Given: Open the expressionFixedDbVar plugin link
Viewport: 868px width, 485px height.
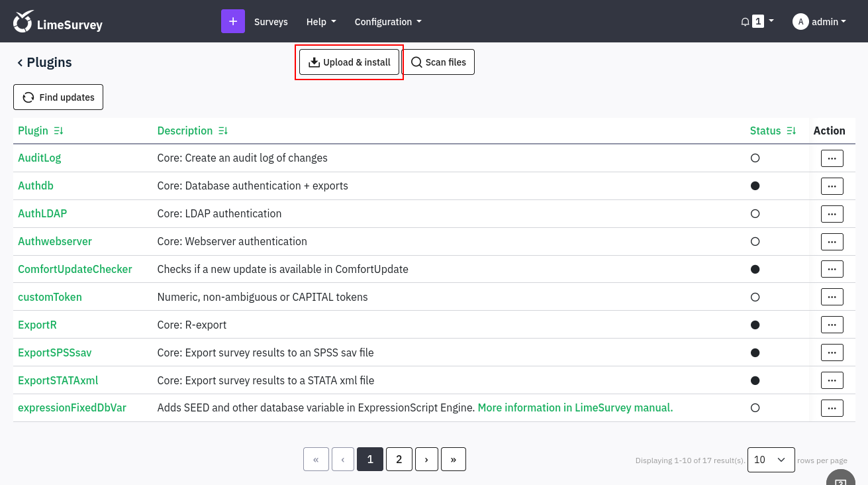Looking at the screenshot, I should (72, 408).
